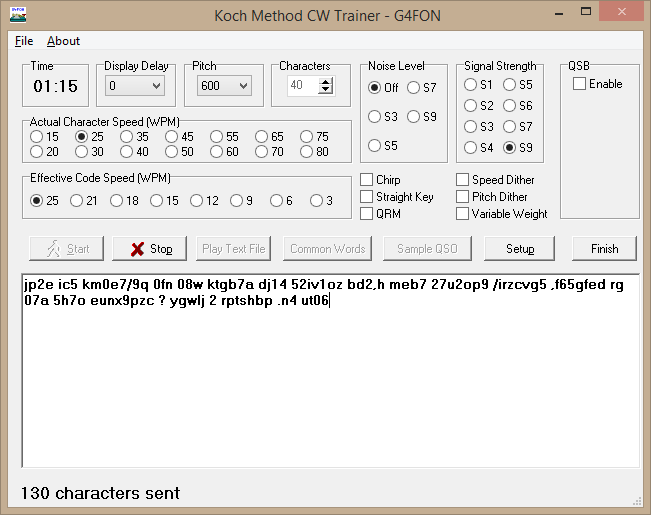Click the Finish button
Viewport: 651px width, 515px height.
coord(604,249)
